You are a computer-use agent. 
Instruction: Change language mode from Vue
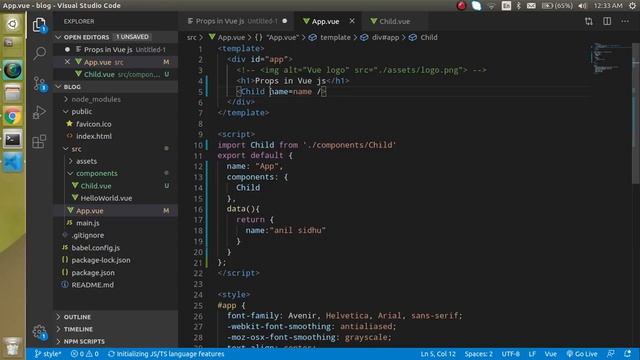[551, 354]
